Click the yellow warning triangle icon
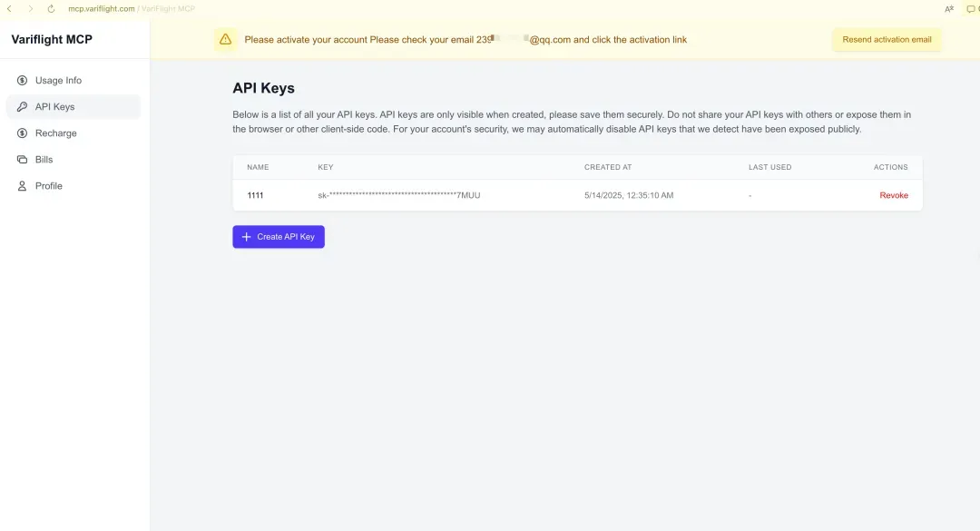 click(x=225, y=40)
